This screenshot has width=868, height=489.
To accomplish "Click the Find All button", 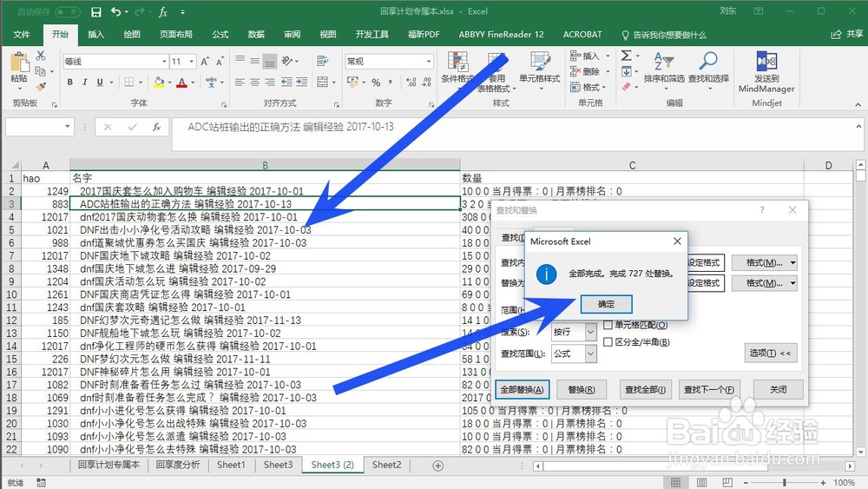I will point(645,389).
